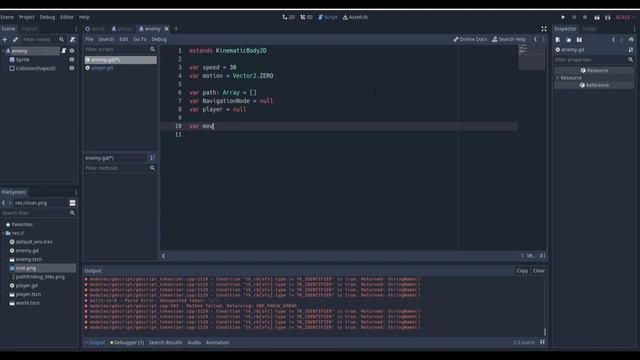
Task: Close the enemy scene tab
Action: (167, 29)
